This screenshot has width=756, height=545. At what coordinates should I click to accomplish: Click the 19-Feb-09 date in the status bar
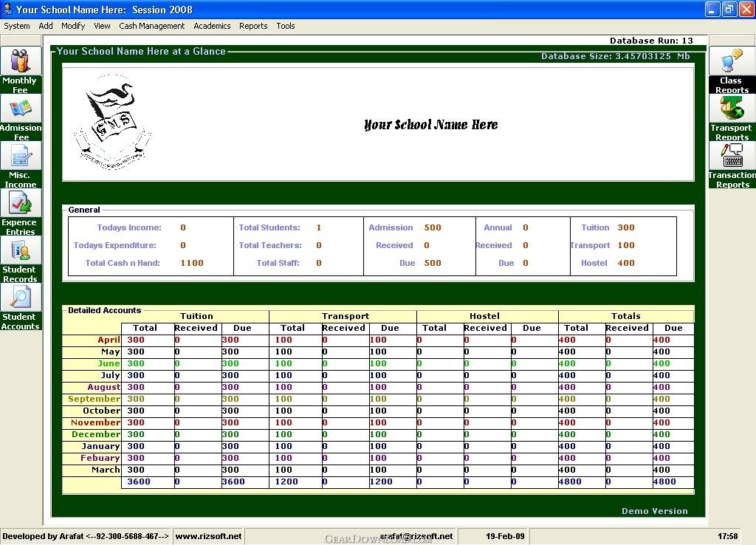tap(505, 536)
